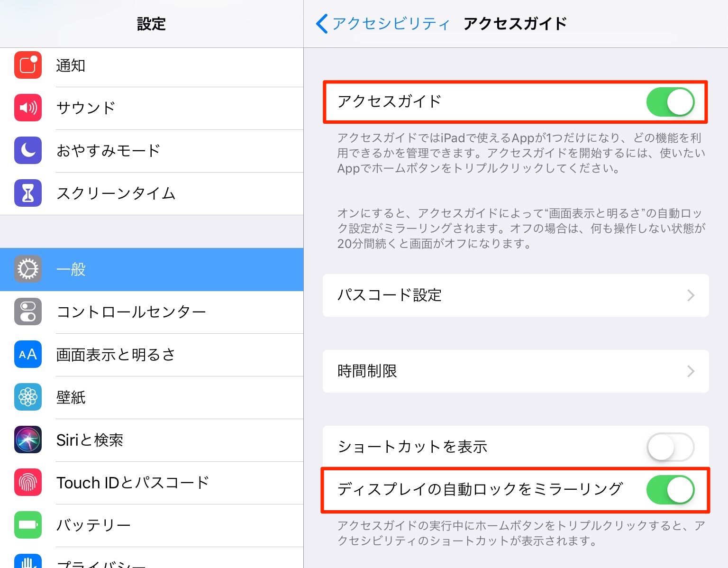Image resolution: width=728 pixels, height=568 pixels.
Task: Tap the Display & Brightness AA icon
Action: [28, 354]
